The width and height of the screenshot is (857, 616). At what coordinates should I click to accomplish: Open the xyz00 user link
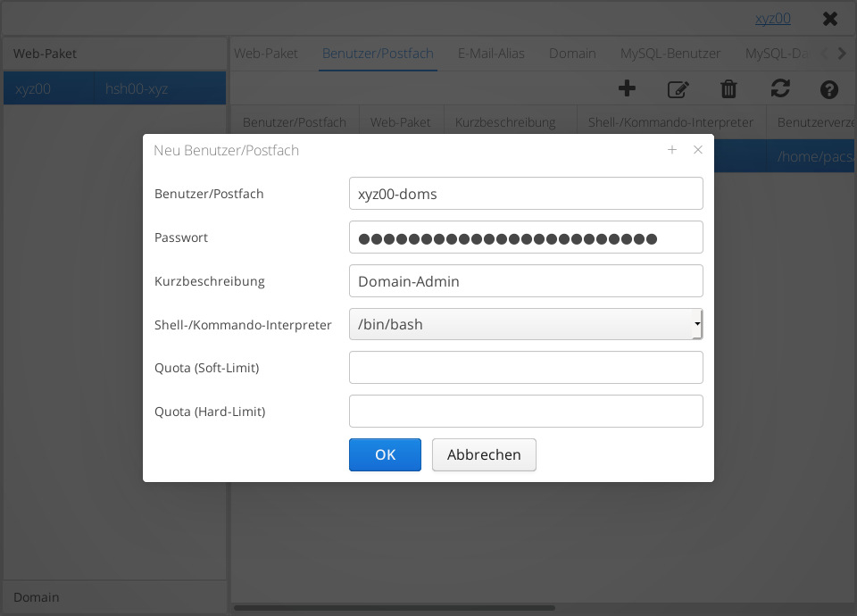pyautogui.click(x=772, y=18)
